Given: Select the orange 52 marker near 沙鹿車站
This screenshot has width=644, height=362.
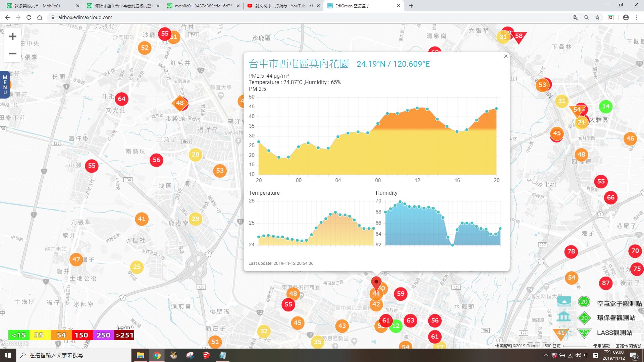Looking at the screenshot, I should tap(145, 48).
